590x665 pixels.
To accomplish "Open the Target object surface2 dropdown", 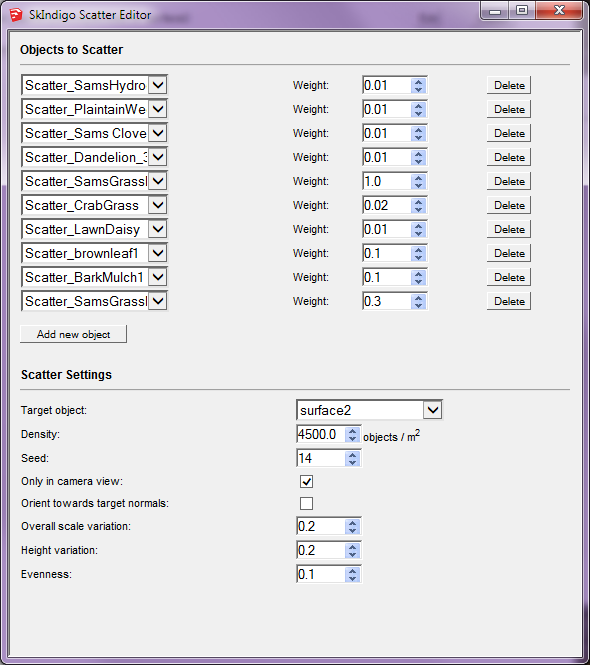I will (x=433, y=410).
